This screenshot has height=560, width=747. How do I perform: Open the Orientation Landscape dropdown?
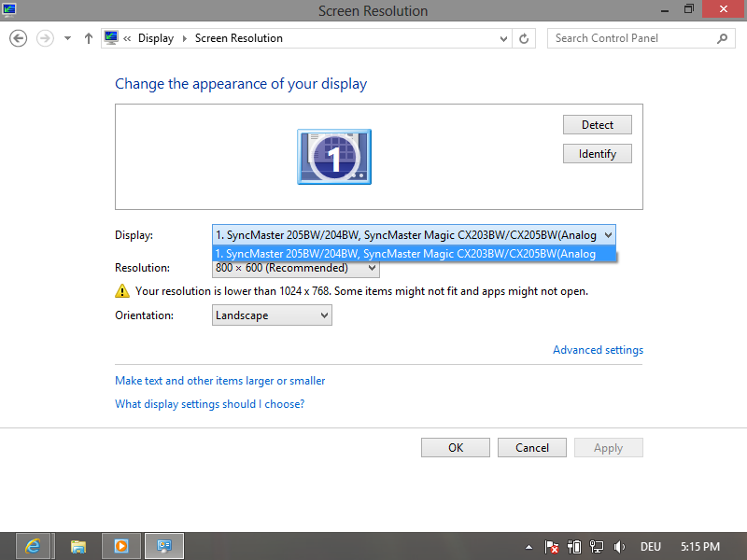[272, 315]
